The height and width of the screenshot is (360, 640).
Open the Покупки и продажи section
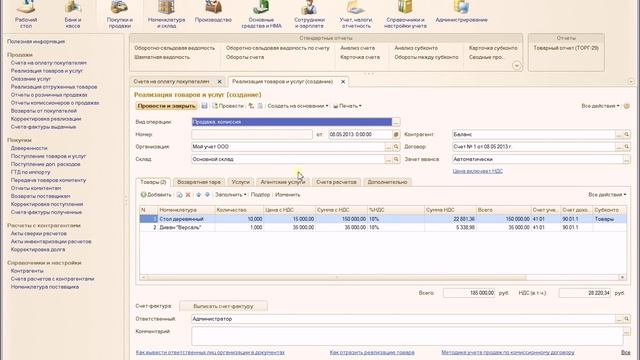pyautogui.click(x=120, y=15)
